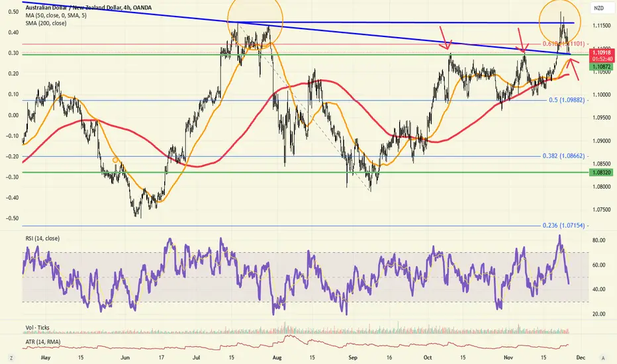Click the 1.09500 price axis label

[602, 118]
